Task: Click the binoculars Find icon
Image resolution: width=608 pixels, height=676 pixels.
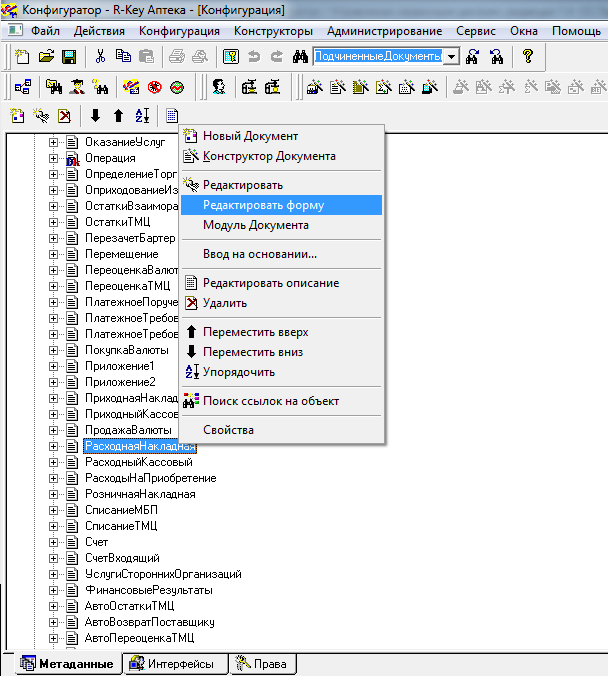Action: click(x=299, y=57)
